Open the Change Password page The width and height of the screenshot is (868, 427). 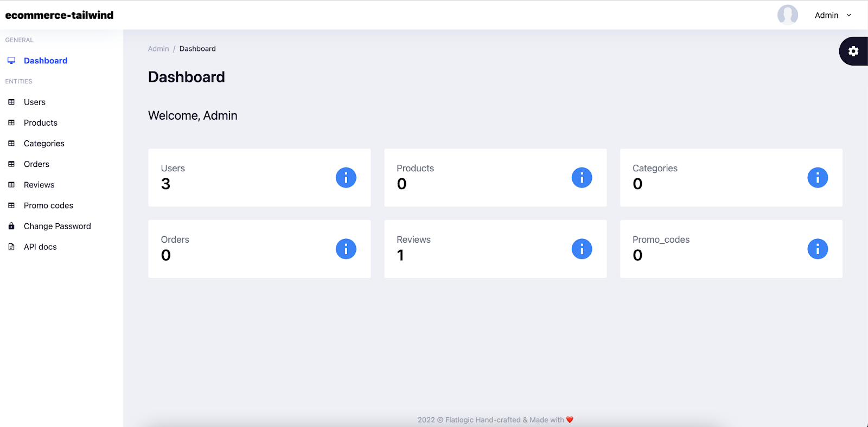click(x=58, y=226)
